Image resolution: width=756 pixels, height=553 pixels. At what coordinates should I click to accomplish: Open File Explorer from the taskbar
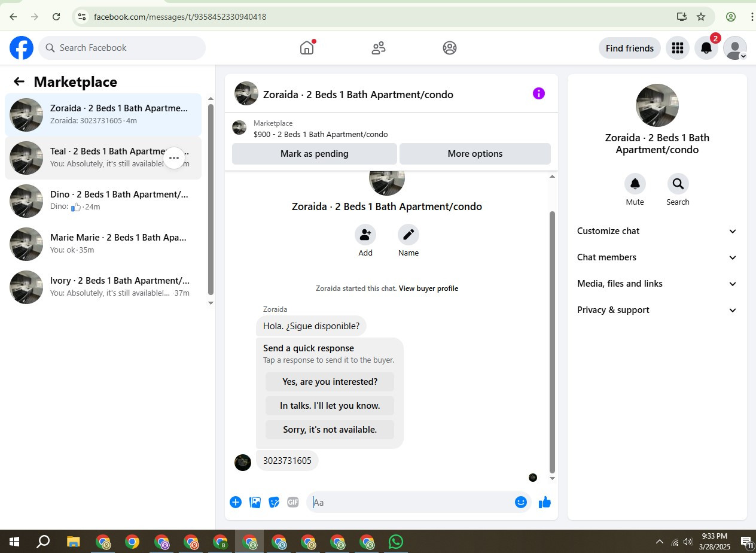[x=73, y=542]
